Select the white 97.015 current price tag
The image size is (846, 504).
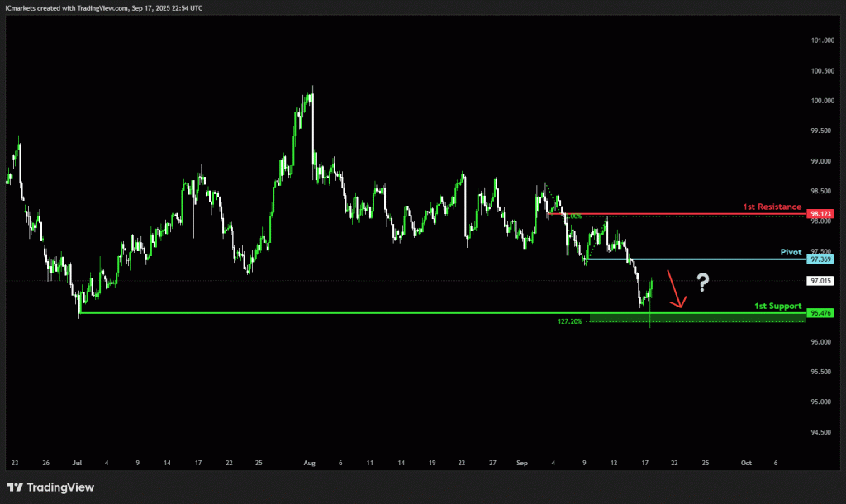coord(820,281)
